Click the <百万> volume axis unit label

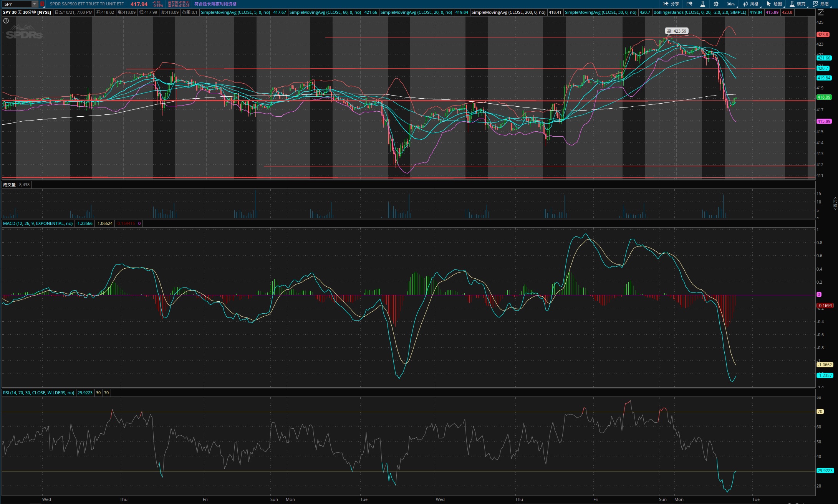coord(835,203)
